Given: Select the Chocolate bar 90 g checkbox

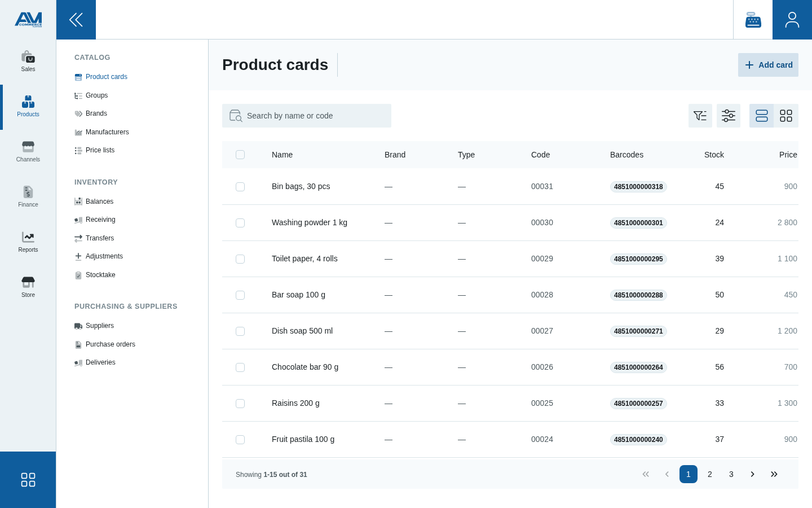Looking at the screenshot, I should point(240,367).
